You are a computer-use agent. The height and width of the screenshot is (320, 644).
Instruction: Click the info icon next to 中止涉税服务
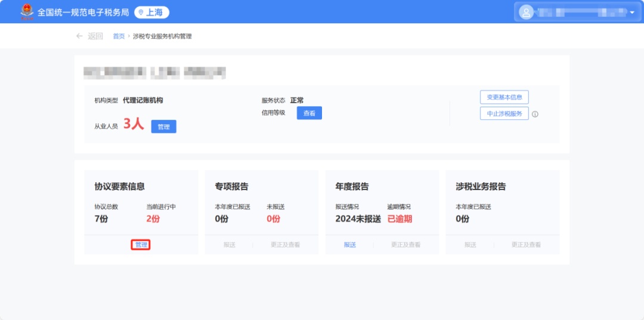click(x=535, y=114)
